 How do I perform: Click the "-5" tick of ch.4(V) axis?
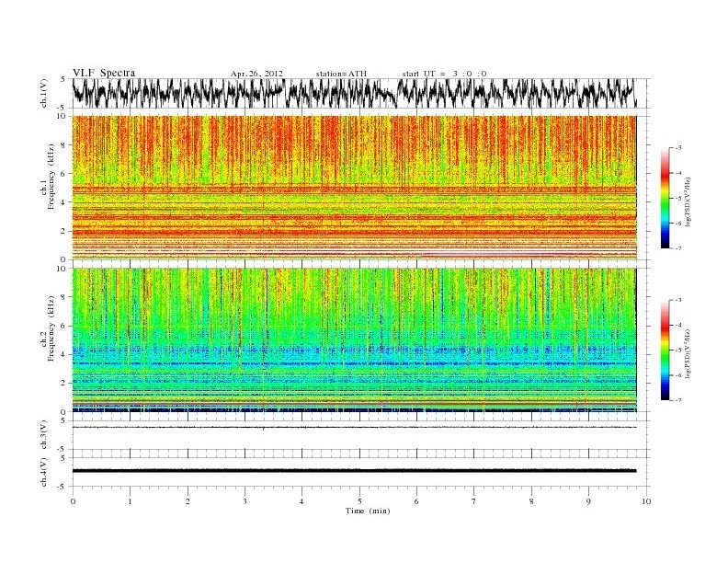point(63,487)
